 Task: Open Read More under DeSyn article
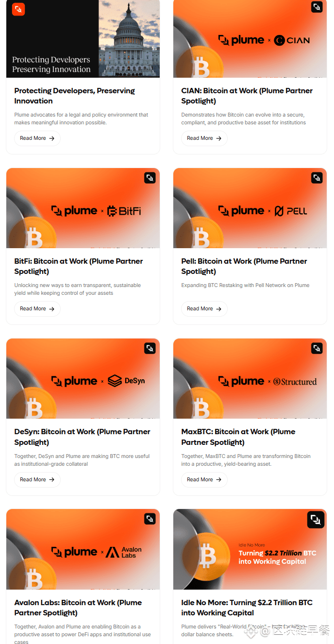37,480
